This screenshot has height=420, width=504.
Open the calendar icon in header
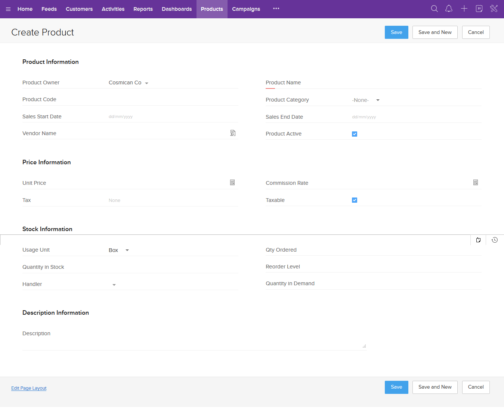[x=479, y=9]
